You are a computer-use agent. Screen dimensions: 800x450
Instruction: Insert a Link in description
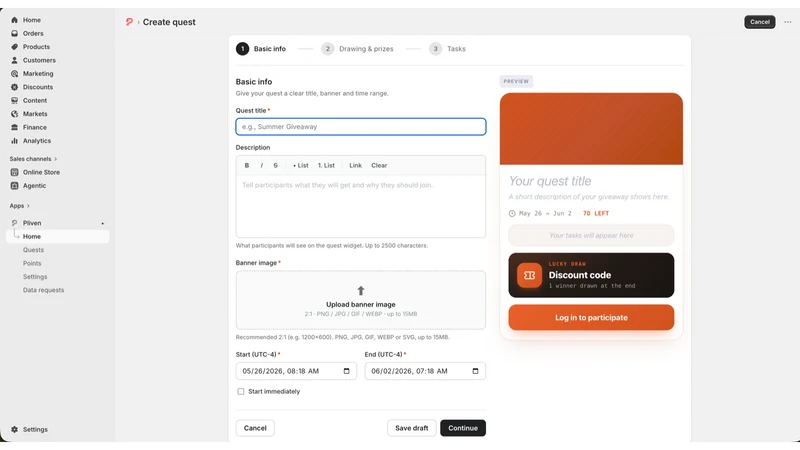(x=356, y=165)
